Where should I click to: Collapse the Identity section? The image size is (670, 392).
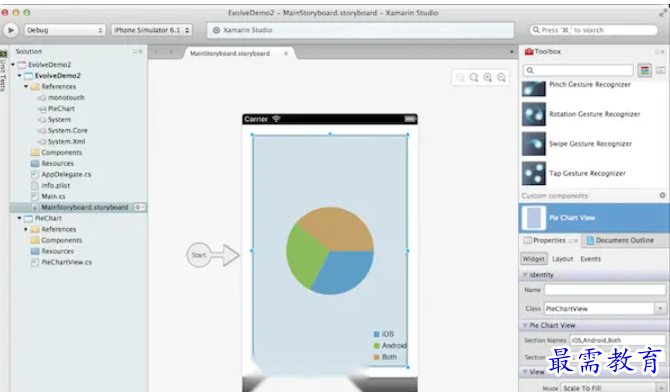click(x=525, y=274)
